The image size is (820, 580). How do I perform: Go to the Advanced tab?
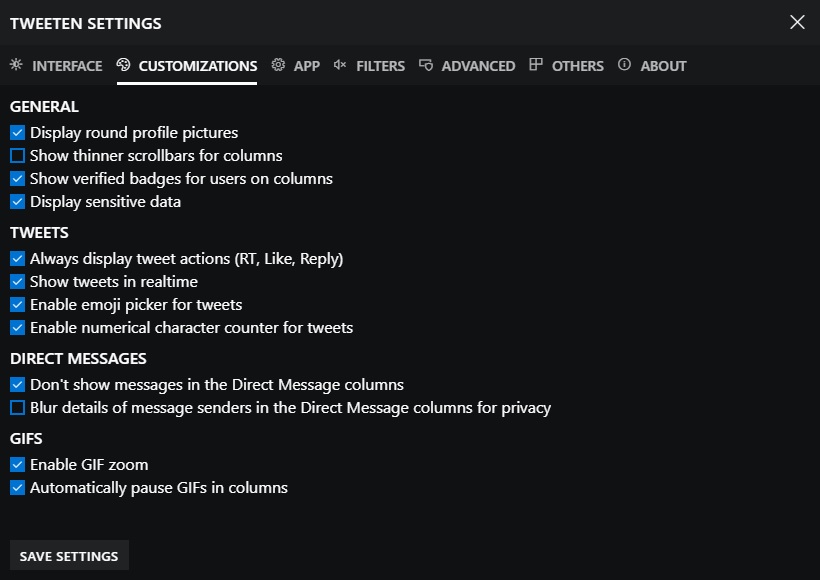(478, 66)
